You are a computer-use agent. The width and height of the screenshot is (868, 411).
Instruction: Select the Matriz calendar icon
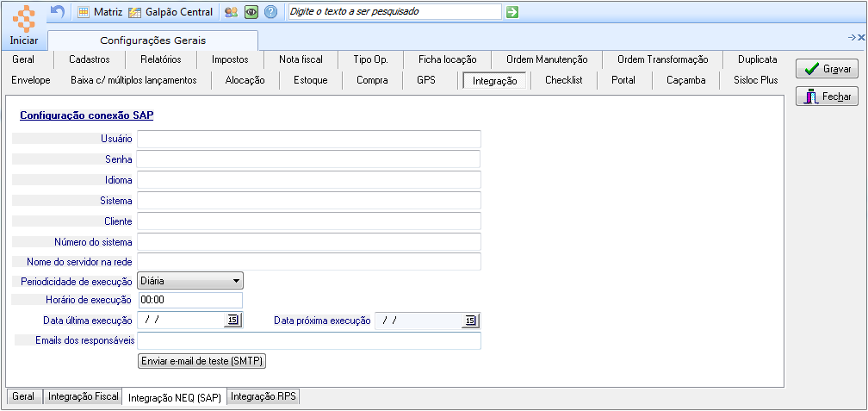click(x=83, y=12)
